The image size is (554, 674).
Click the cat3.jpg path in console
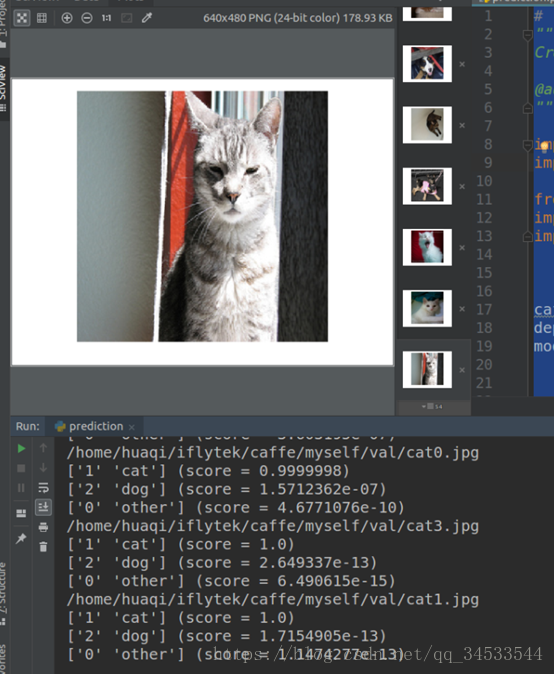(x=272, y=526)
